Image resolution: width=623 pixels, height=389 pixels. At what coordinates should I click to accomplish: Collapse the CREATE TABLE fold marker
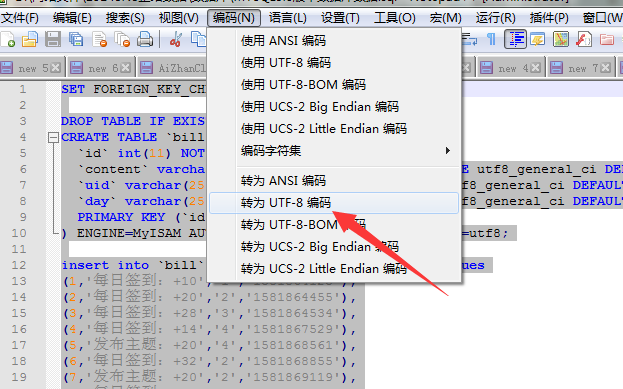click(53, 137)
